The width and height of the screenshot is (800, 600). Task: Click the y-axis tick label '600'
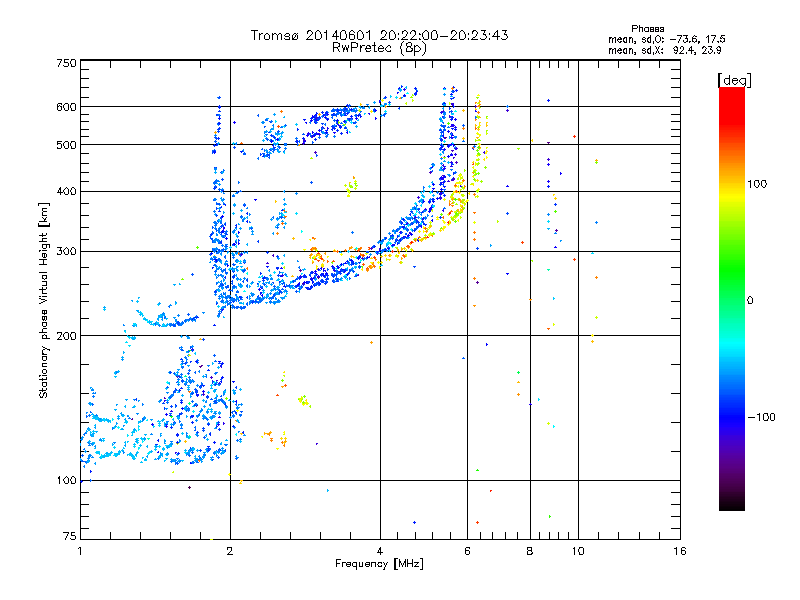[66, 107]
